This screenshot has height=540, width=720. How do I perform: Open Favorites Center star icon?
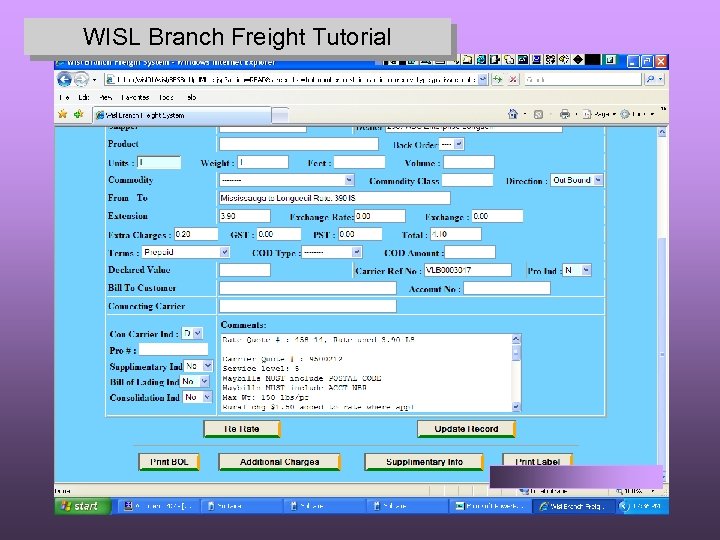pyautogui.click(x=63, y=114)
